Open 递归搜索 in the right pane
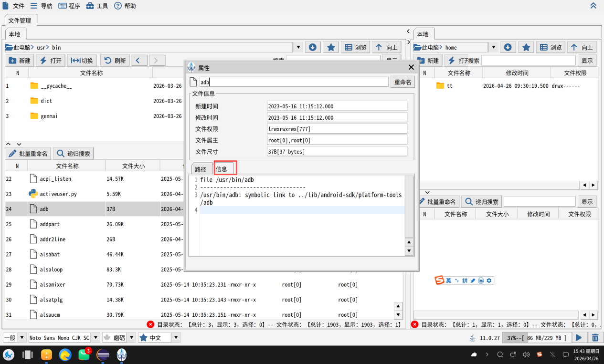This screenshot has width=604, height=364. [x=482, y=201]
